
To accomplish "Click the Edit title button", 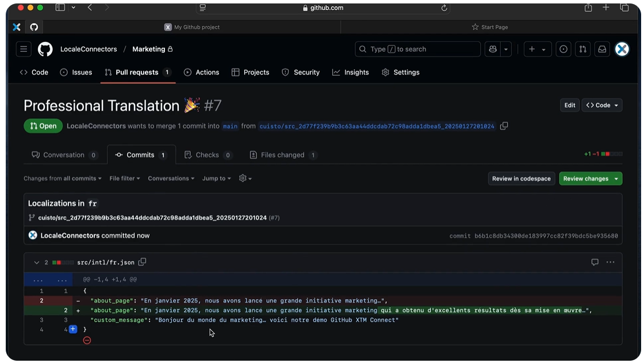I will coord(569,106).
